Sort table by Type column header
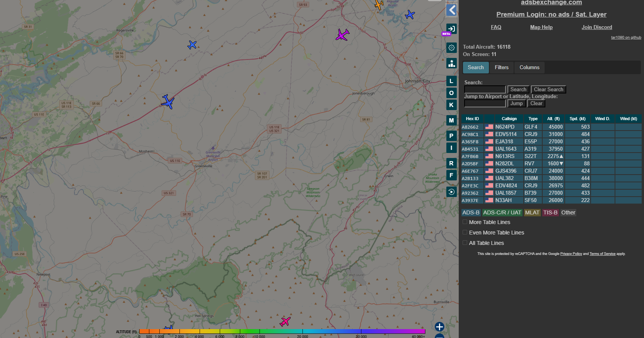Viewport: 644px width, 338px height. point(533,119)
